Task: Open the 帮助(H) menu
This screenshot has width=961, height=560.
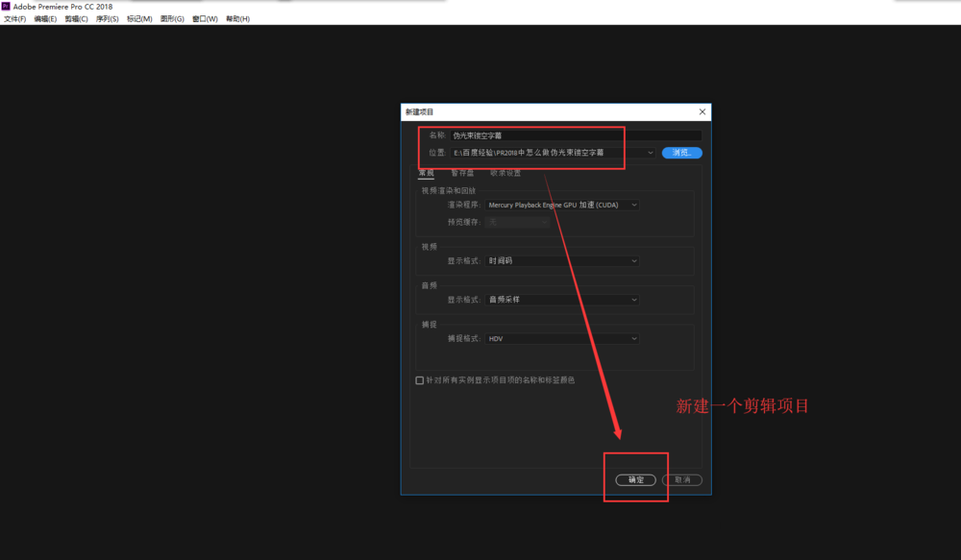Action: 237,19
